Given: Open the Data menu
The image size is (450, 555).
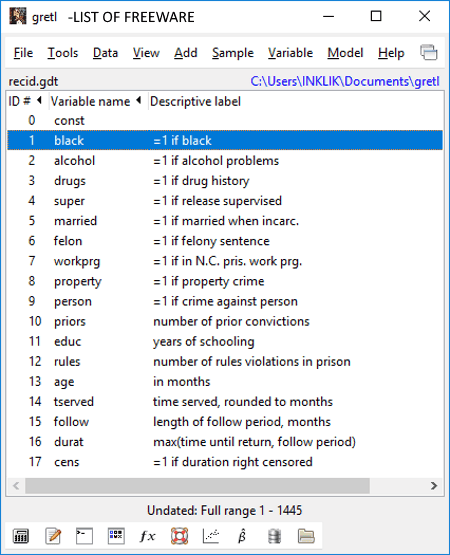Looking at the screenshot, I should (105, 53).
